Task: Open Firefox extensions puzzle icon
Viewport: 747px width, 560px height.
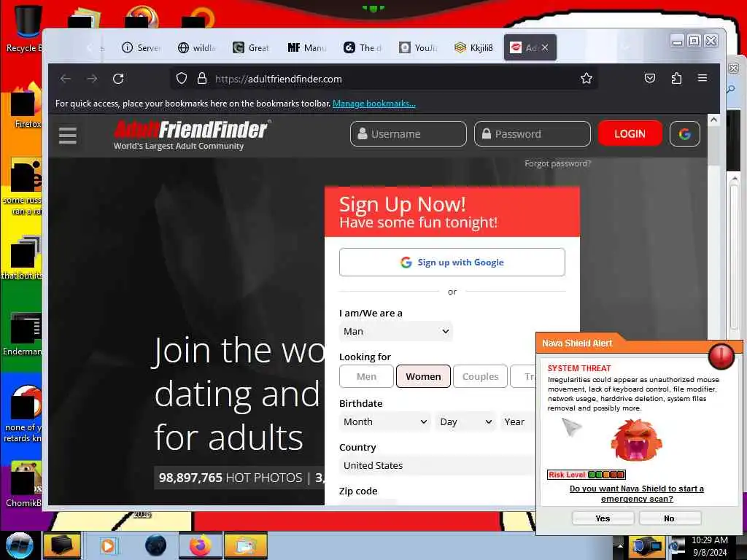Action: point(676,78)
